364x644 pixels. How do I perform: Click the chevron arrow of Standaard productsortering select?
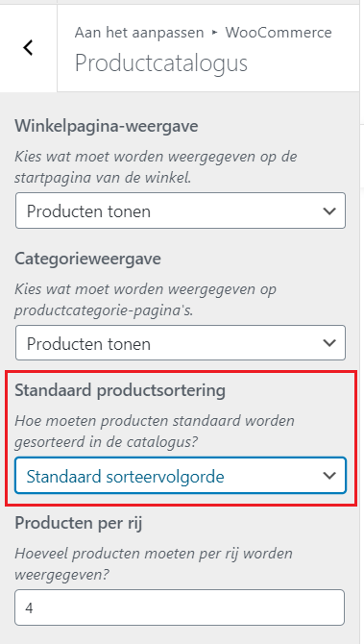tap(329, 476)
